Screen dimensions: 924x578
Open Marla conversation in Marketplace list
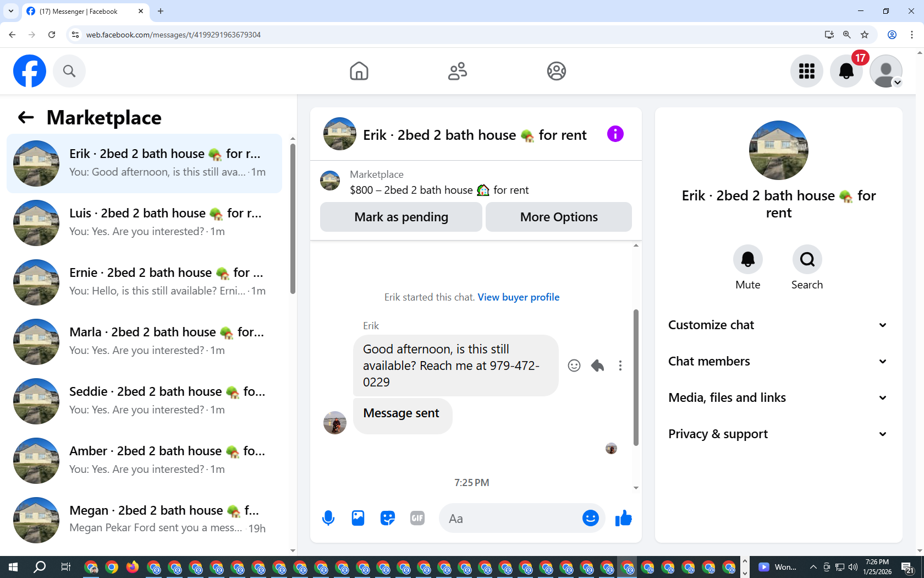(144, 342)
